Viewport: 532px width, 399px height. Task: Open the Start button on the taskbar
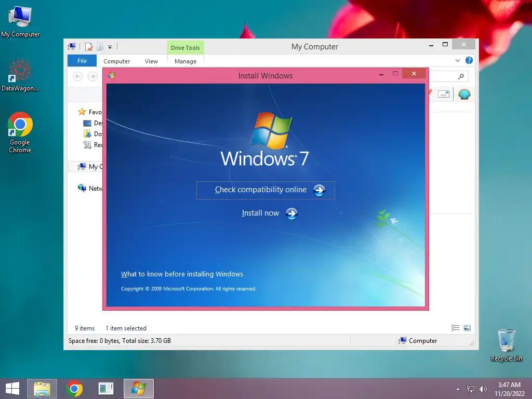coord(12,389)
